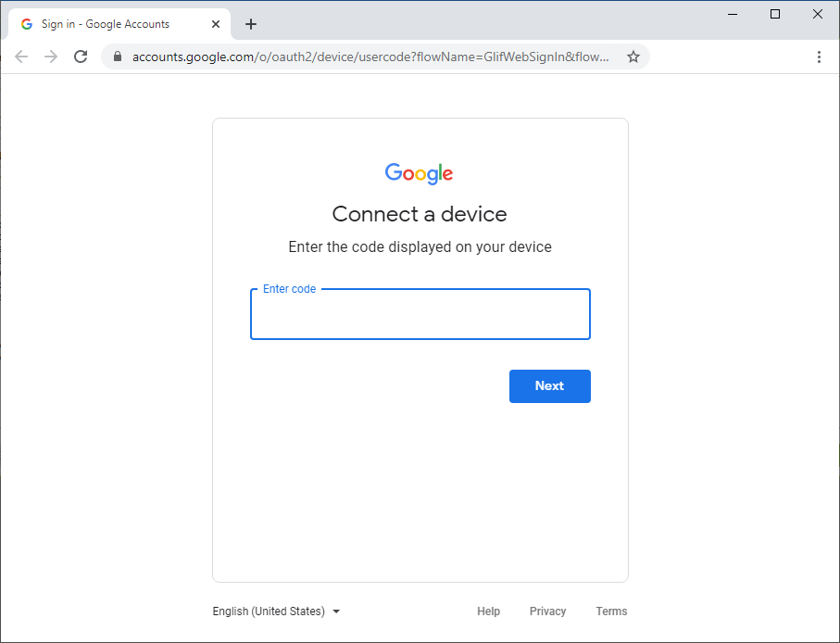Click the blue Next button
The width and height of the screenshot is (840, 643).
[549, 385]
